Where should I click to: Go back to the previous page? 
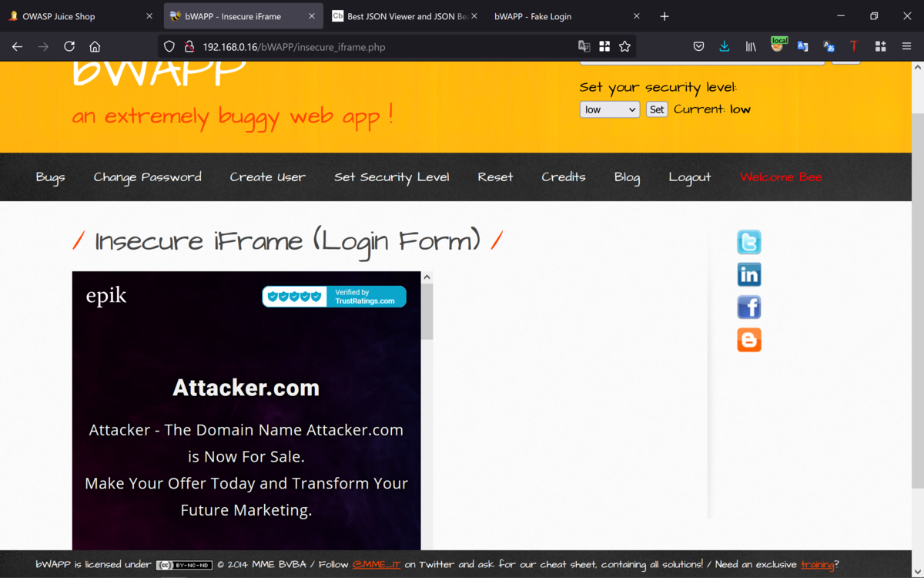(x=17, y=47)
